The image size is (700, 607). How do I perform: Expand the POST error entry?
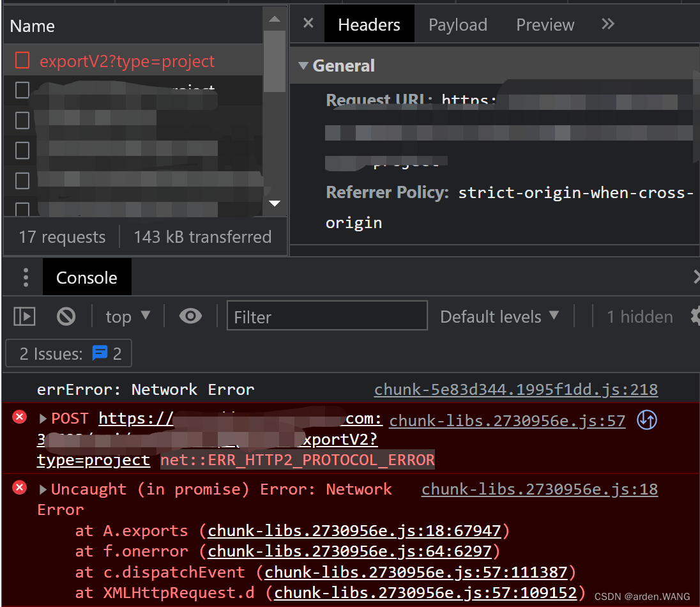coord(43,419)
